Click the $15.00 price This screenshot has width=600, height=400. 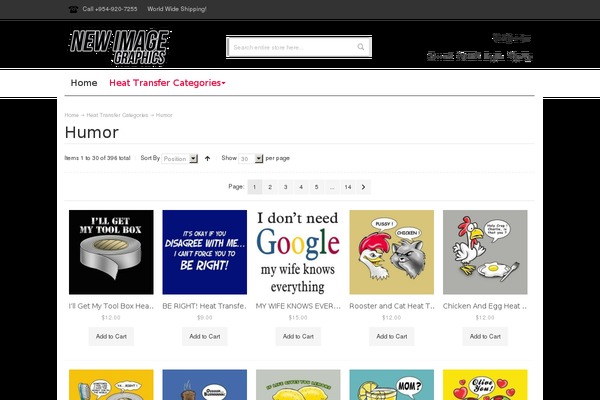298,317
